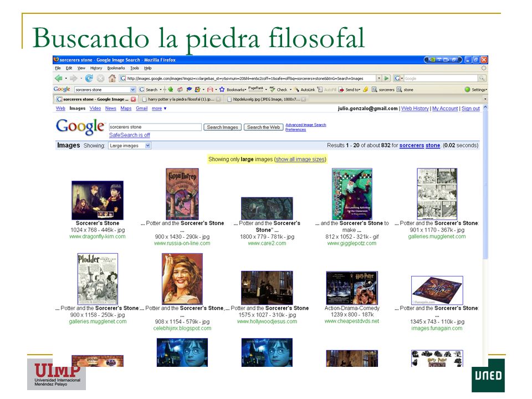Open the www.dragonfly-kim.com Sorcerer's Stone thumbnail
Viewport: 532px width, 399px height.
[x=98, y=200]
